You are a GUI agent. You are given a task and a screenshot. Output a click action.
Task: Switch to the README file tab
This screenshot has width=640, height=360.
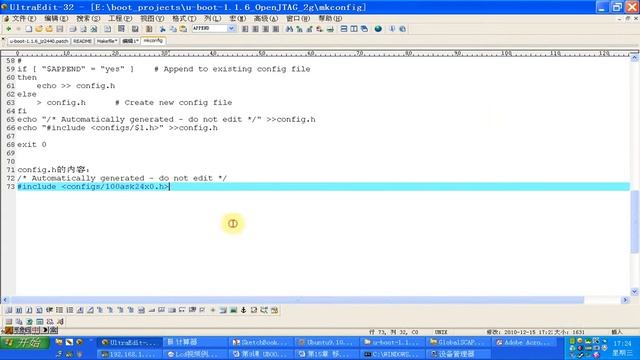point(82,41)
